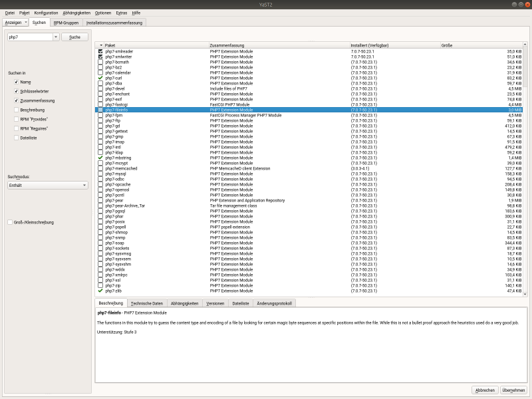Enable the Beschreibung search checkbox

16,110
